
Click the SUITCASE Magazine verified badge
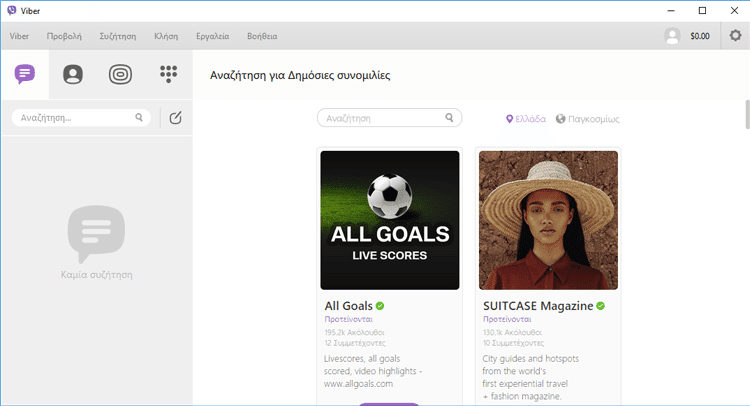tap(600, 306)
